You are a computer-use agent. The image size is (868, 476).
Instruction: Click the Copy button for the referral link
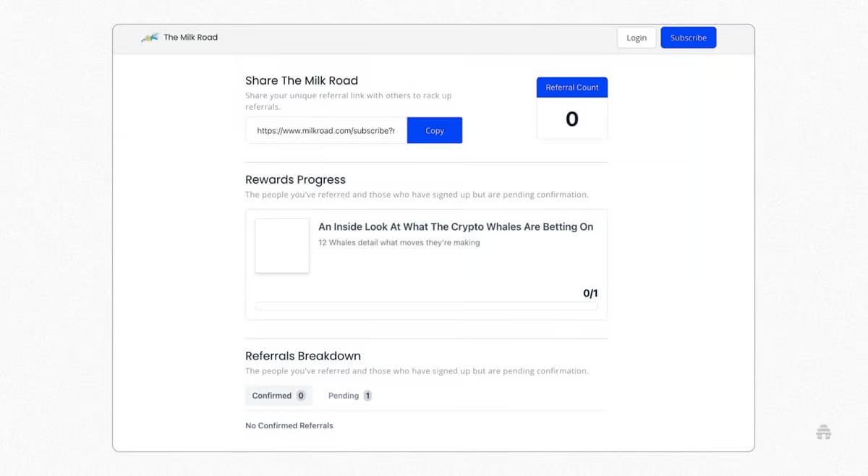(x=434, y=130)
